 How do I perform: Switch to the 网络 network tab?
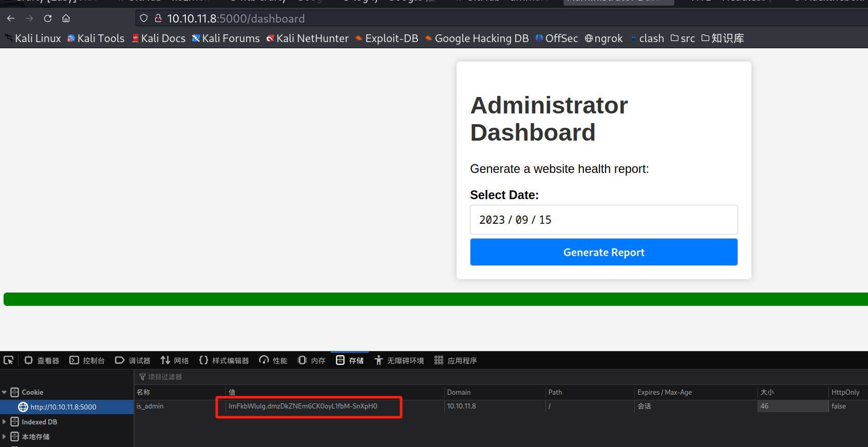coord(175,360)
